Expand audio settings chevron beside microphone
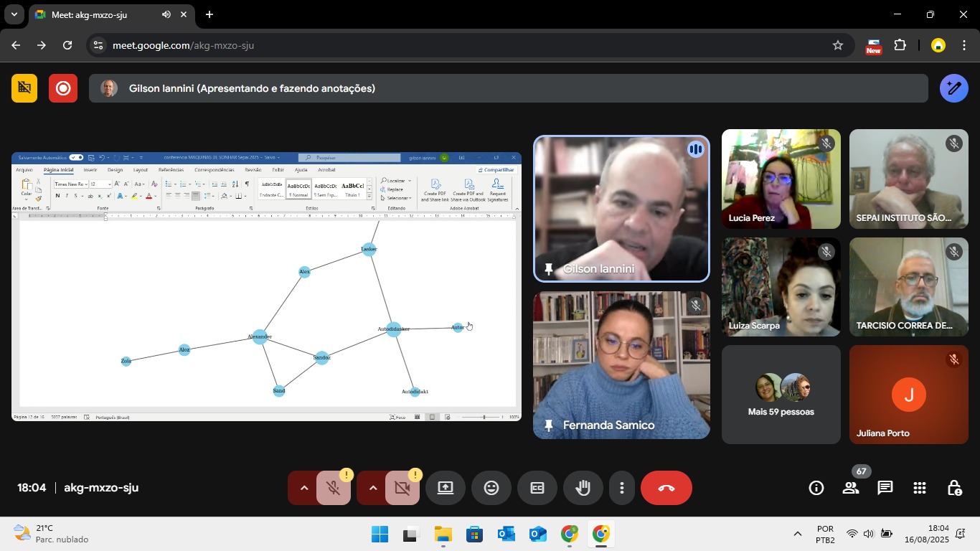The image size is (980, 551). pyautogui.click(x=303, y=488)
